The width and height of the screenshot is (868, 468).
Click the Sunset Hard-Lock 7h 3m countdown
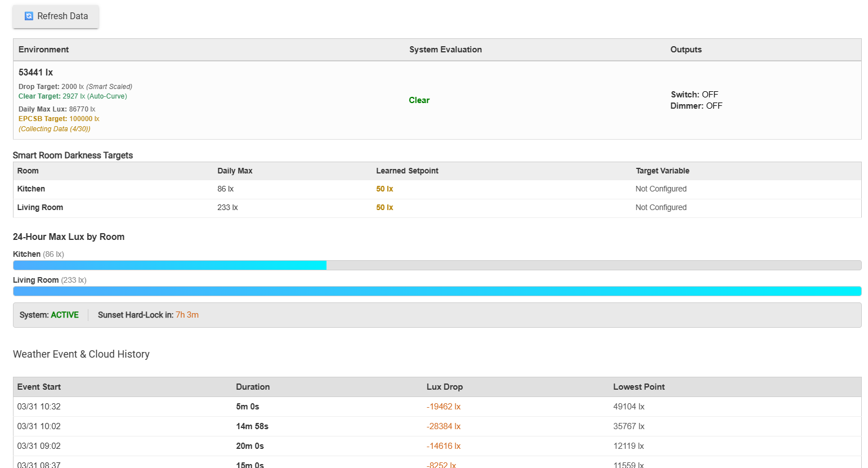tap(187, 315)
